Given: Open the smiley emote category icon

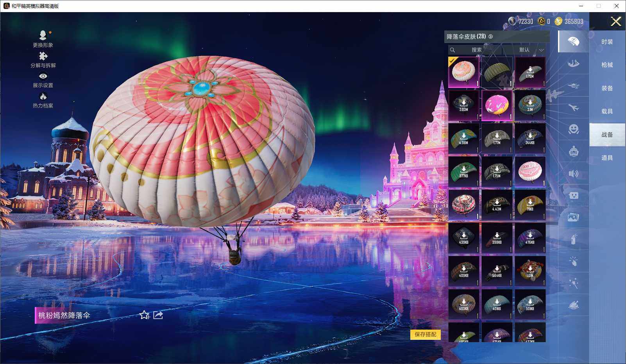Looking at the screenshot, I should click(x=573, y=129).
